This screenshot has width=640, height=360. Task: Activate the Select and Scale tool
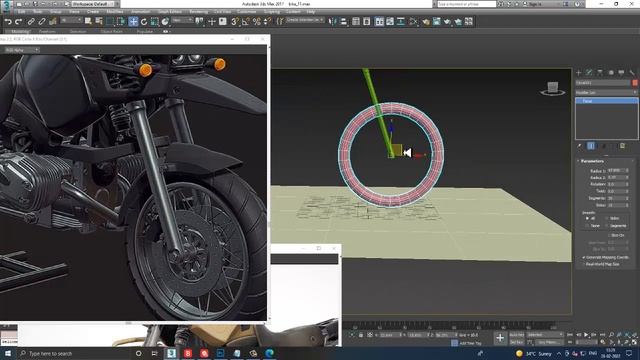[154, 21]
